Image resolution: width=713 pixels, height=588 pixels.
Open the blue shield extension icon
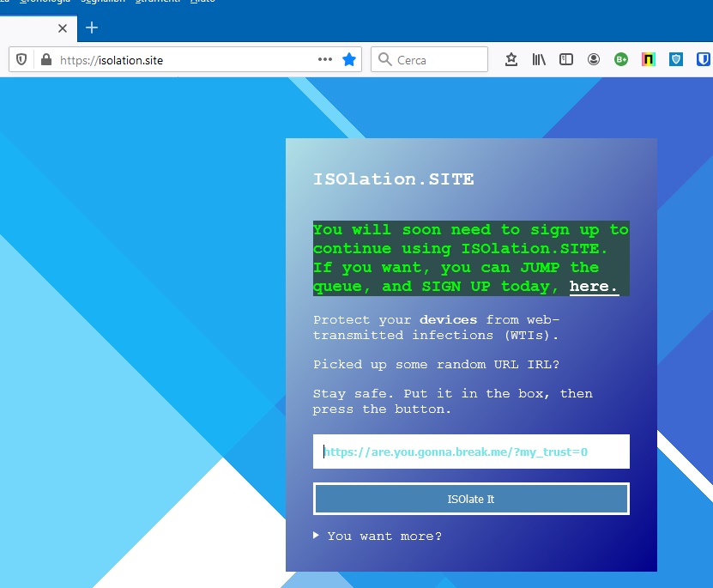pos(676,59)
